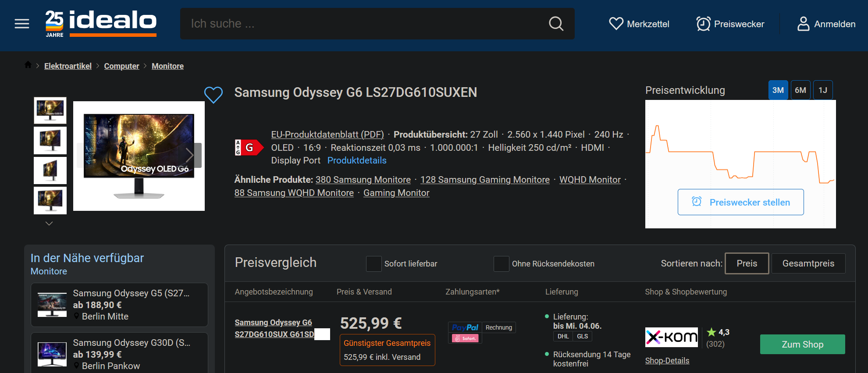
Task: Open Gaming Monitor link
Action: click(x=396, y=193)
